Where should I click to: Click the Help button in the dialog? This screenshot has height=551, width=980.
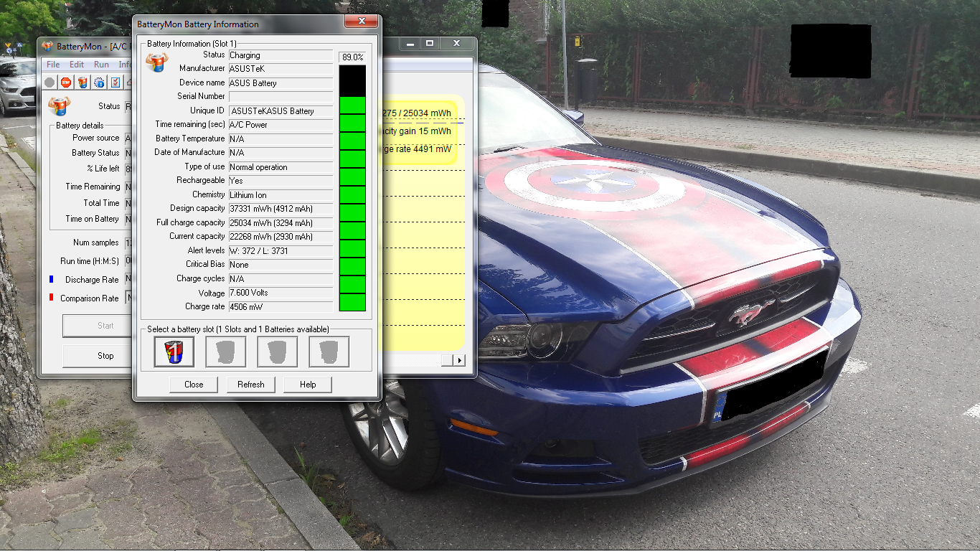(308, 385)
